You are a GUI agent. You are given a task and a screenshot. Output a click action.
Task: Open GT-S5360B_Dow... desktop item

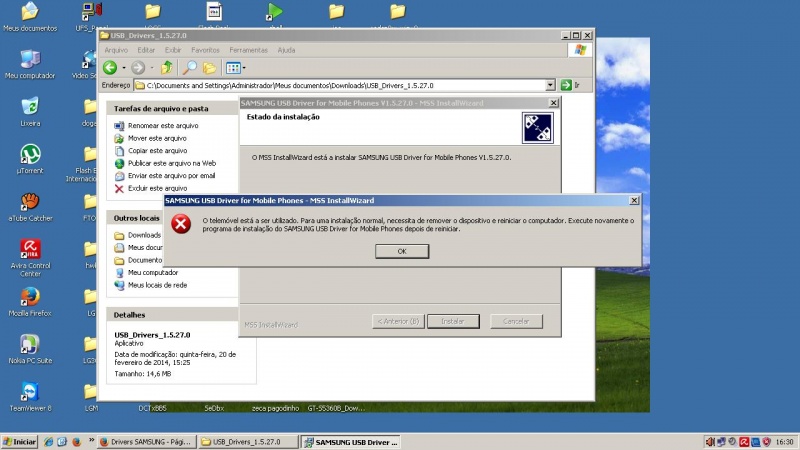(x=336, y=408)
